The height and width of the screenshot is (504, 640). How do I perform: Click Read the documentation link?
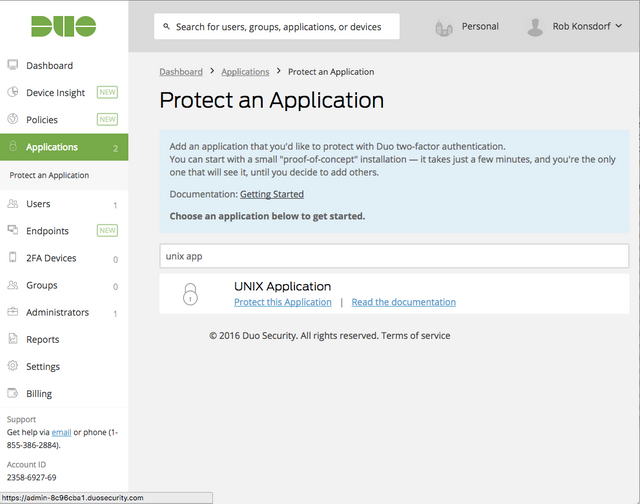click(x=404, y=302)
